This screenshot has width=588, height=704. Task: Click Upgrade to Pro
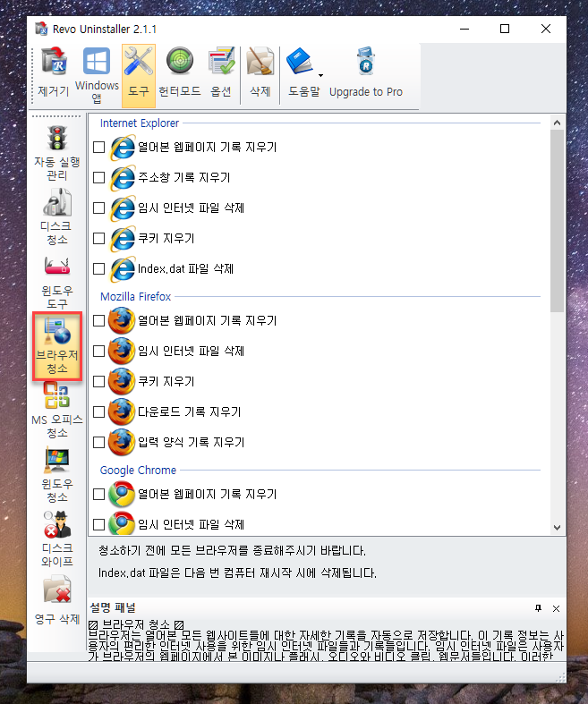coord(366,73)
